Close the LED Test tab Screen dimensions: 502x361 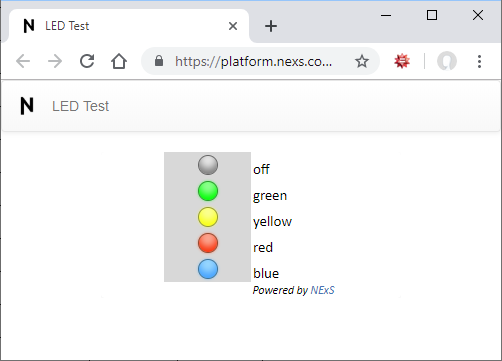coord(233,26)
